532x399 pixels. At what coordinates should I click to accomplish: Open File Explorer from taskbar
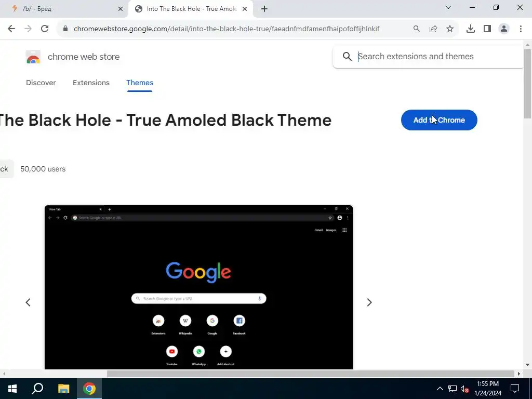coord(63,389)
